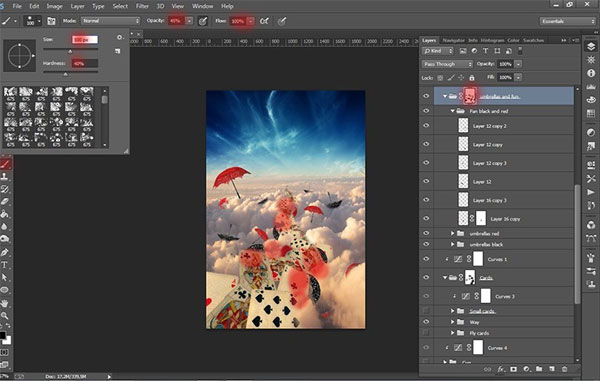Open the Filter menu
The width and height of the screenshot is (600, 381).
tap(142, 6)
